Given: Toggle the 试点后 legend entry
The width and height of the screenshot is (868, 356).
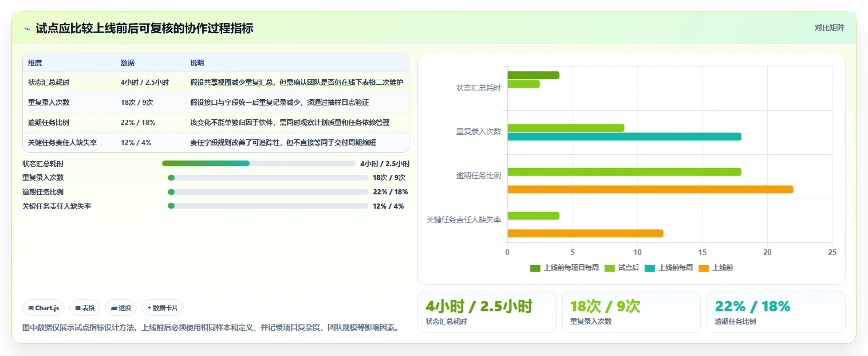Looking at the screenshot, I should [x=622, y=268].
